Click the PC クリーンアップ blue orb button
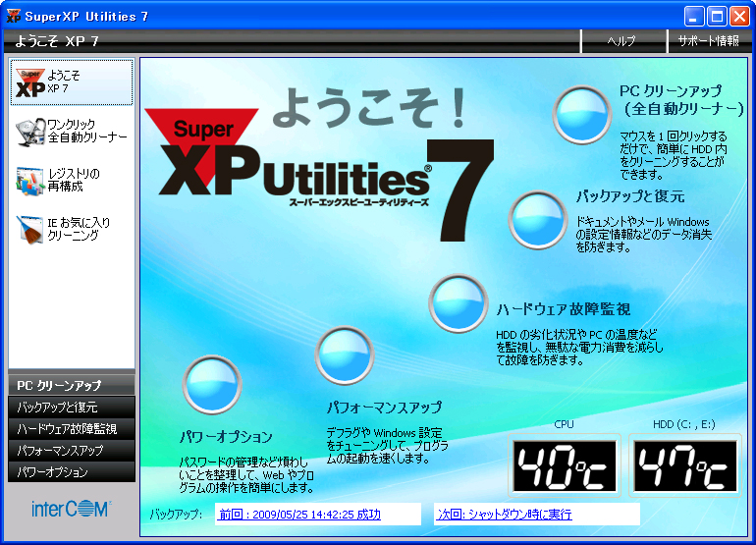The width and height of the screenshot is (756, 545). click(x=582, y=115)
